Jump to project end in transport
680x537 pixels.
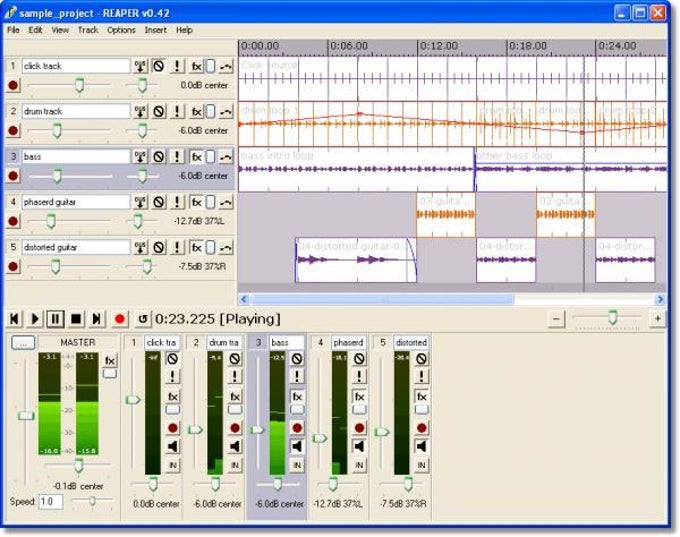[x=97, y=319]
